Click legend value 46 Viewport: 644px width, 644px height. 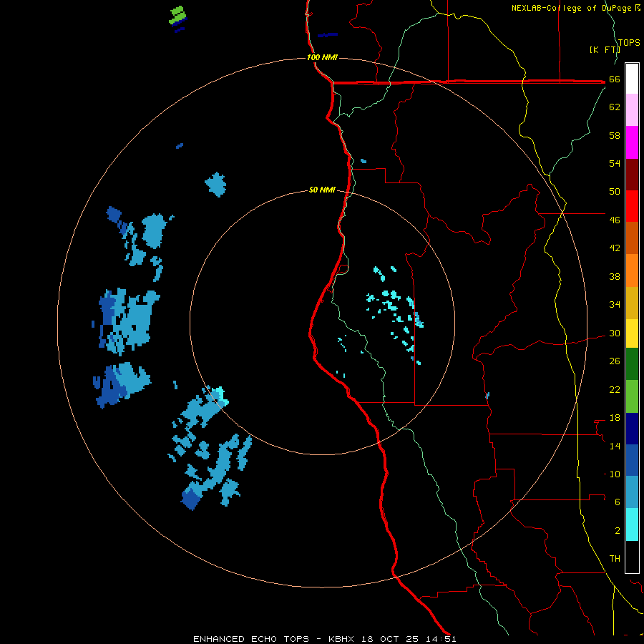point(615,220)
